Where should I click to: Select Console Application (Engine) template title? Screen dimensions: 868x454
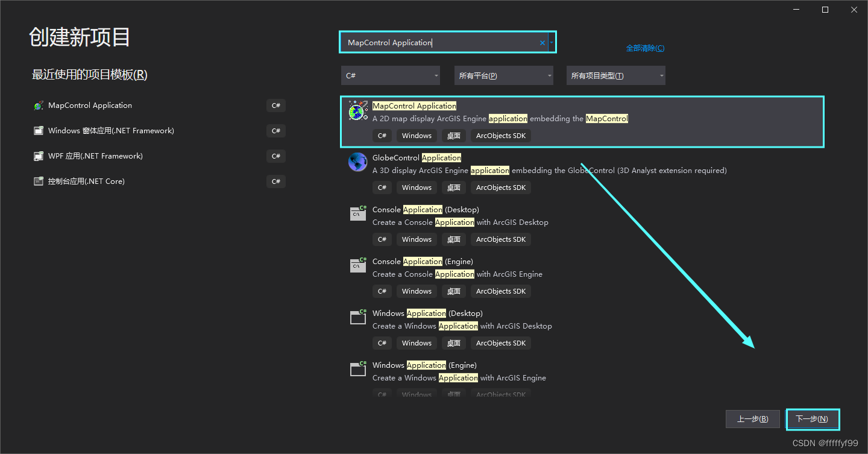423,261
